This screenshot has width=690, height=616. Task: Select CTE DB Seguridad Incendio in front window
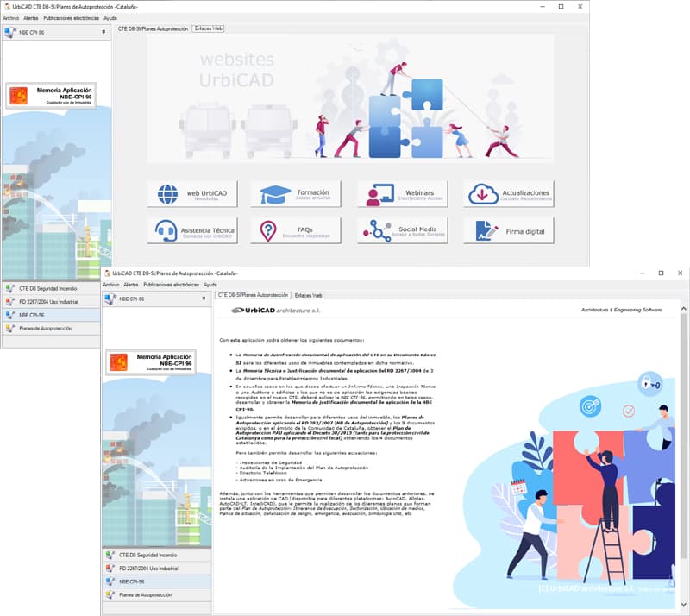(x=157, y=555)
